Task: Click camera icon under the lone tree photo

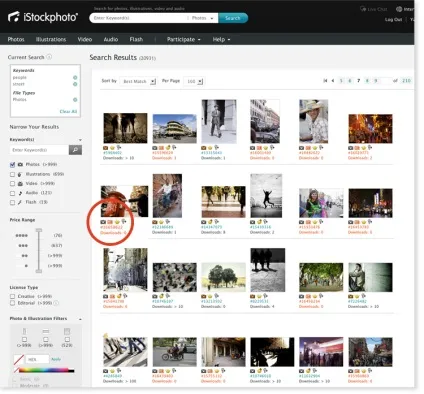Action: (x=204, y=296)
